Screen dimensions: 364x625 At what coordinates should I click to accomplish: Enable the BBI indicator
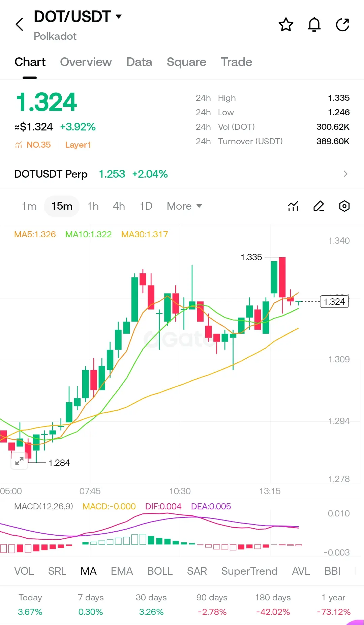[332, 571]
